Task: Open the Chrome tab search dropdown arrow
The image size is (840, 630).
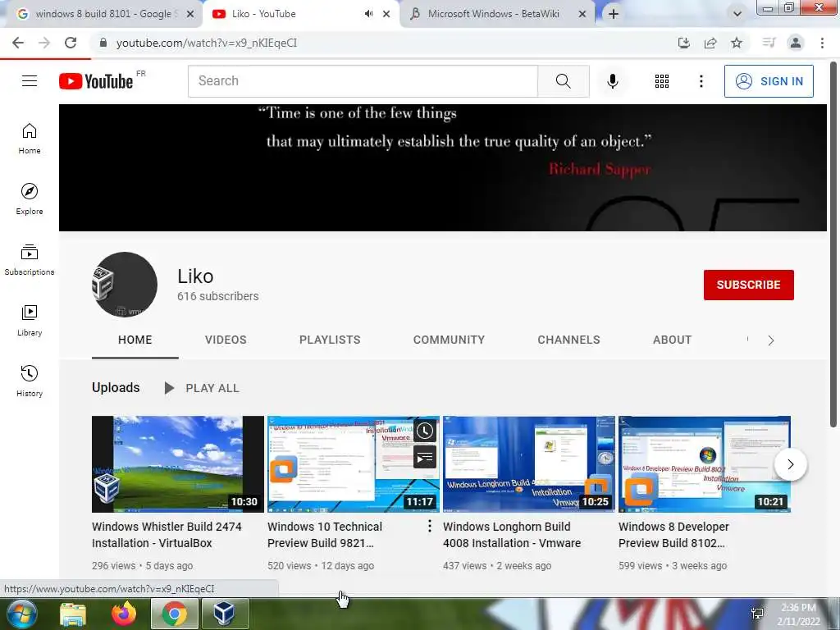Action: click(737, 14)
